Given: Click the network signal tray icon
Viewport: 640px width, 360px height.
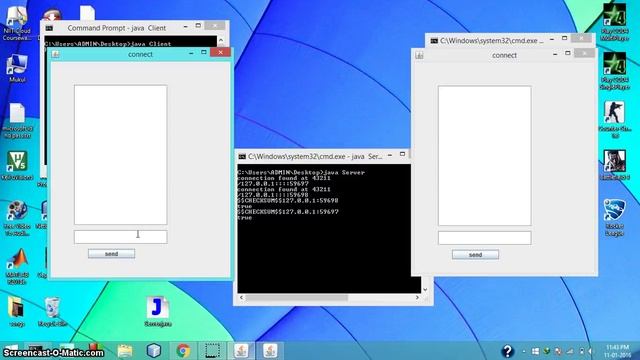Looking at the screenshot, I should coord(570,351).
